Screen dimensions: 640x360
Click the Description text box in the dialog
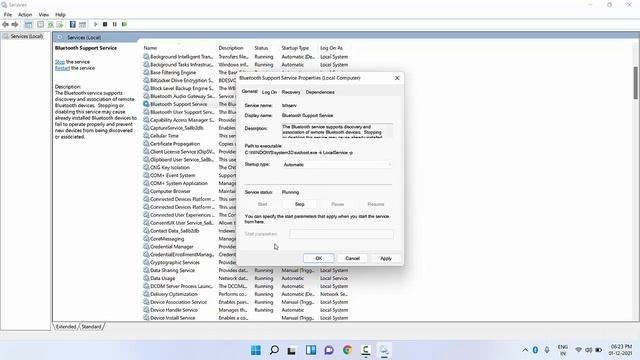tap(337, 131)
